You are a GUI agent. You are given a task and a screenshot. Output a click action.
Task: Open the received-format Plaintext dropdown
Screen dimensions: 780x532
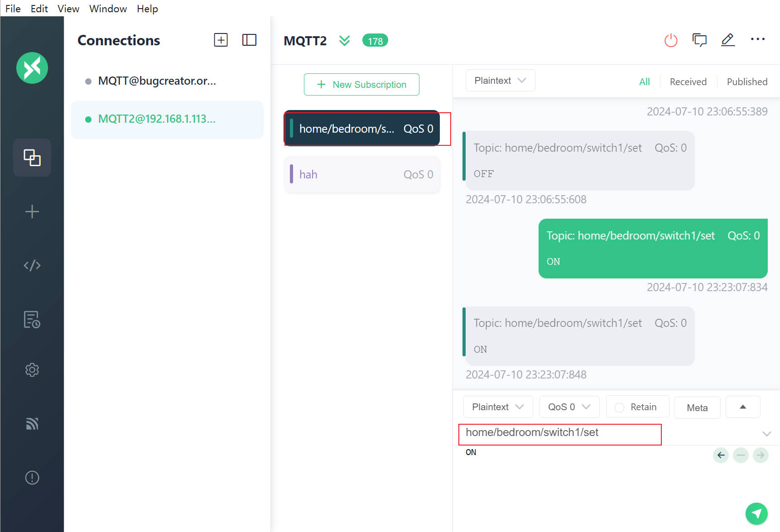500,81
